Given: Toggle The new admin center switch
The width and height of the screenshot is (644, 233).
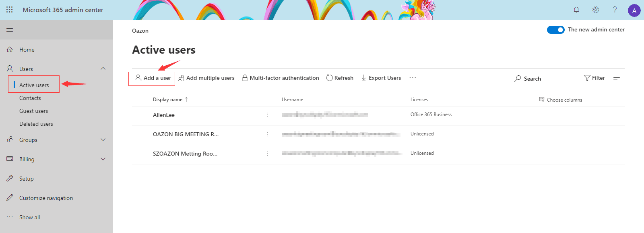Looking at the screenshot, I should tap(555, 30).
